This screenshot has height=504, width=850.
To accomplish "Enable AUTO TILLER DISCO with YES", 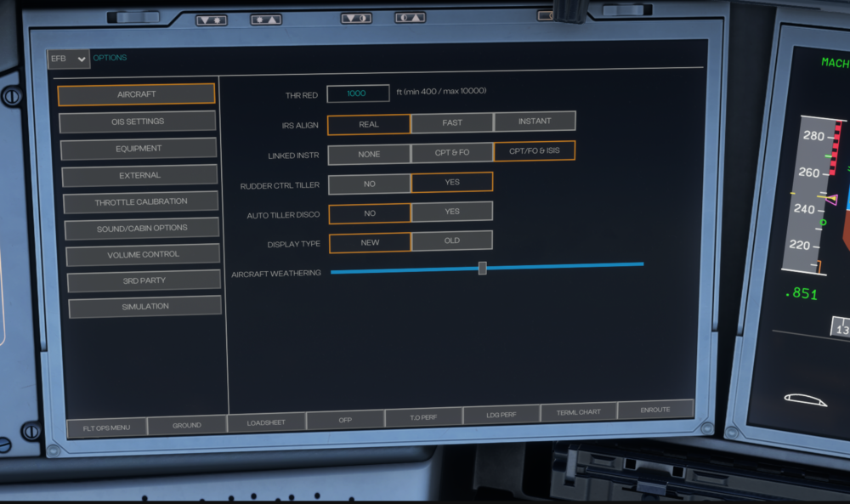I will pyautogui.click(x=452, y=212).
